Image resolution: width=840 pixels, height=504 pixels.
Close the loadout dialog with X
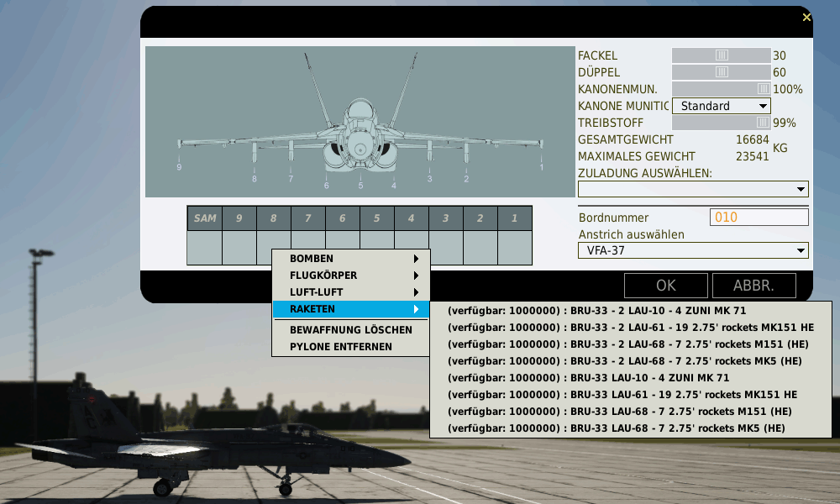[806, 17]
